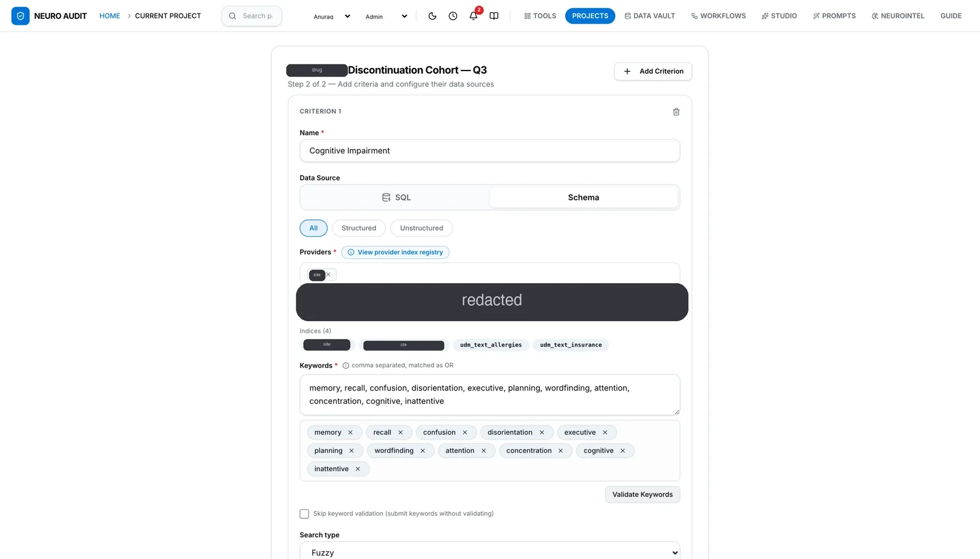Open View provider index registry link
The height and width of the screenshot is (559, 980).
coord(395,253)
